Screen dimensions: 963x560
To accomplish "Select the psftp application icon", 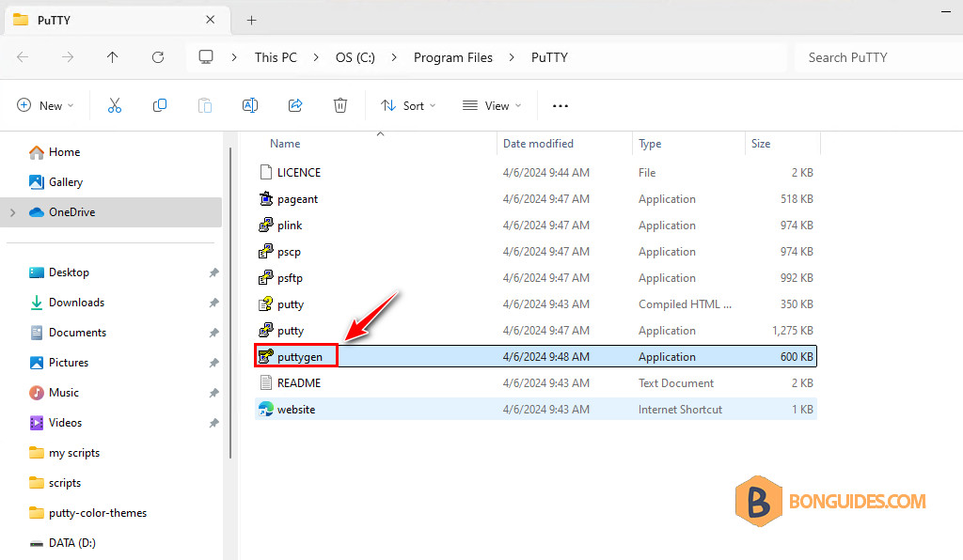I will 265,278.
